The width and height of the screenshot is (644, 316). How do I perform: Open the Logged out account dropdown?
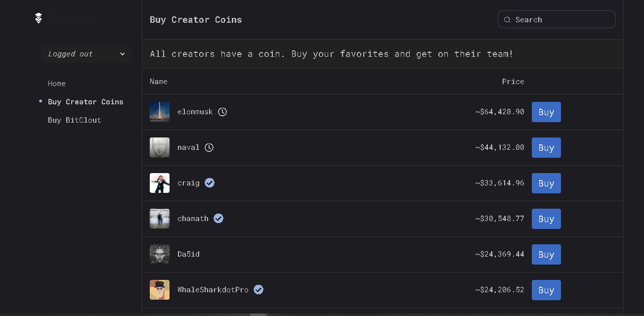(x=86, y=53)
